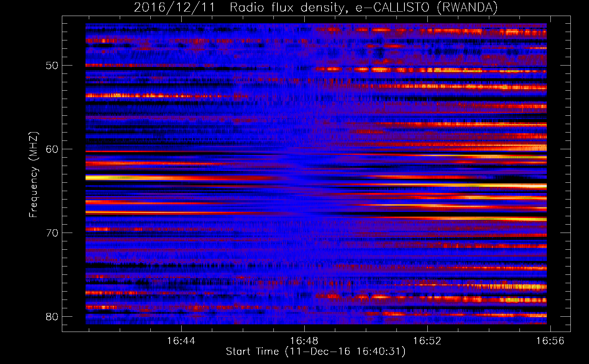
Task: Click the 16:48 time tick label
Action: (x=304, y=341)
